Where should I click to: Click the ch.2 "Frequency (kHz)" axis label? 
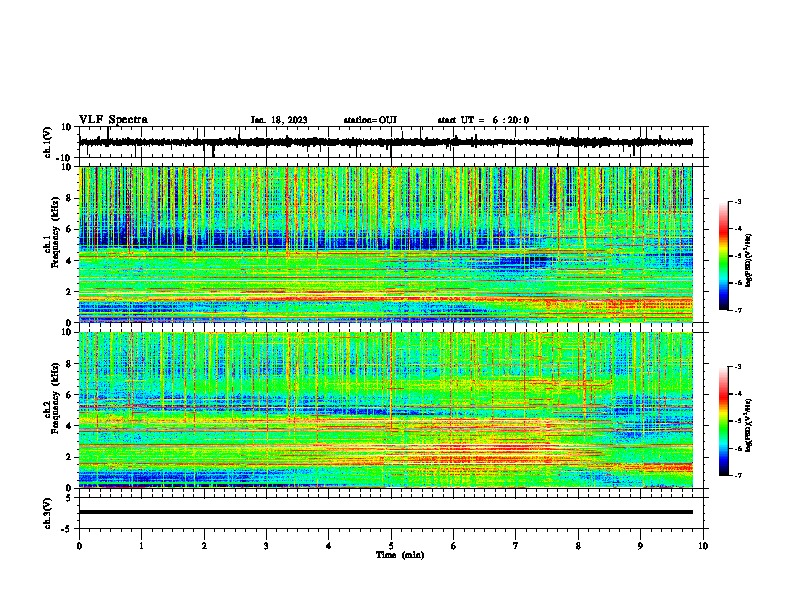tap(55, 398)
